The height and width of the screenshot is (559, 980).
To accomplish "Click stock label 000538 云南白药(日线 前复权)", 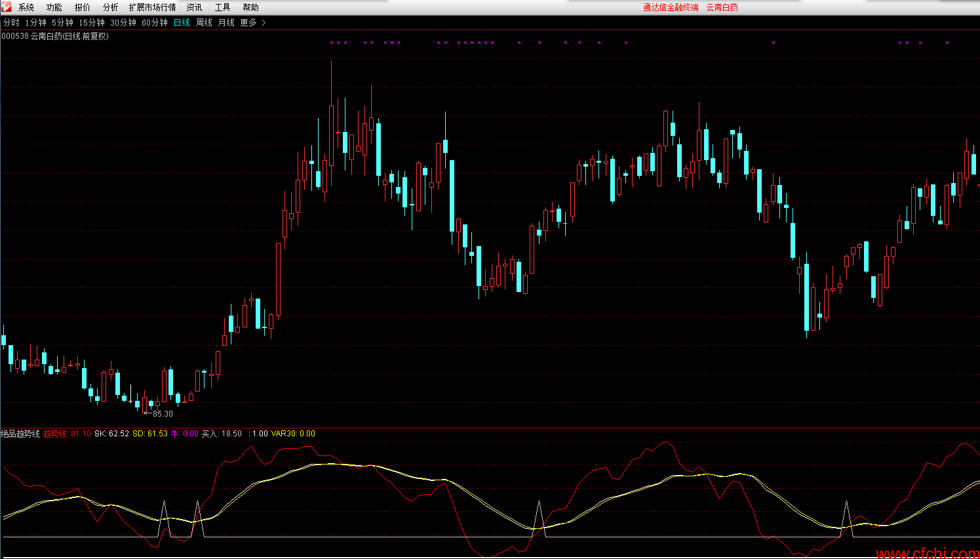I will click(55, 36).
